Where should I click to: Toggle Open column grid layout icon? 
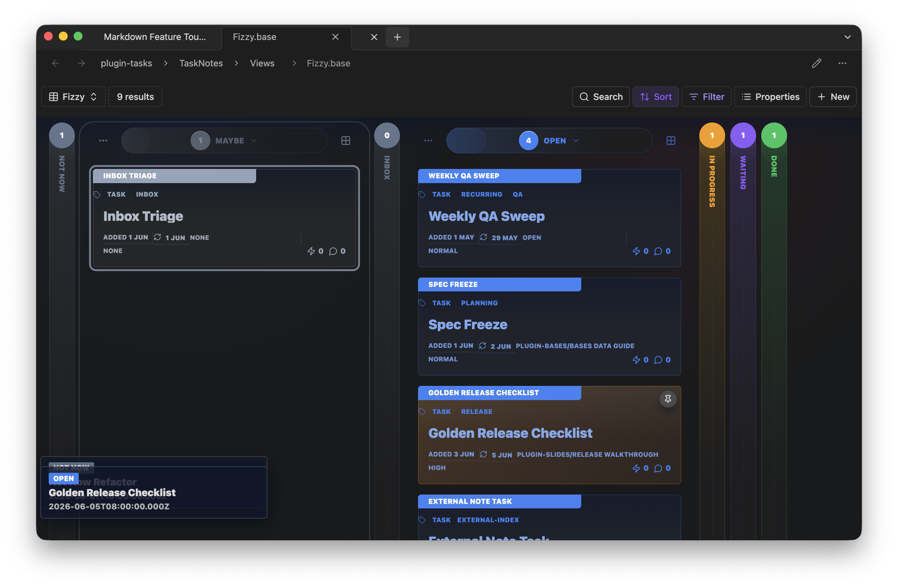tap(671, 141)
